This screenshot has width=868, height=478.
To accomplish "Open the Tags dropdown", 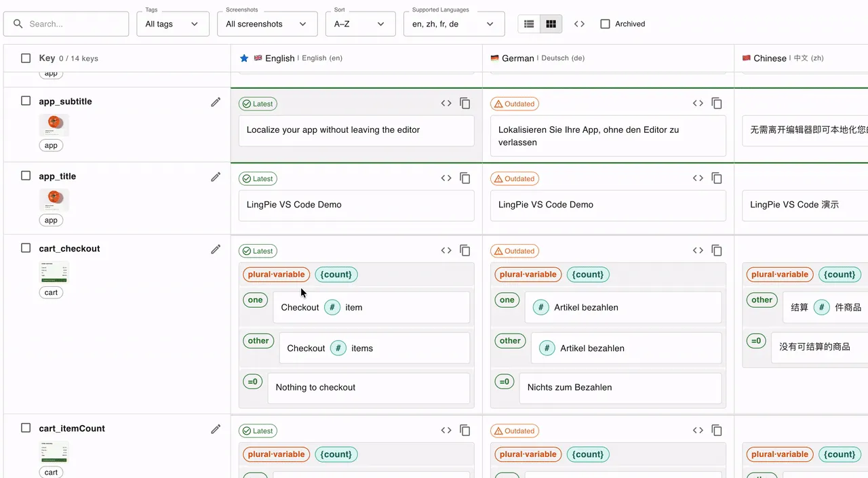I will [173, 24].
